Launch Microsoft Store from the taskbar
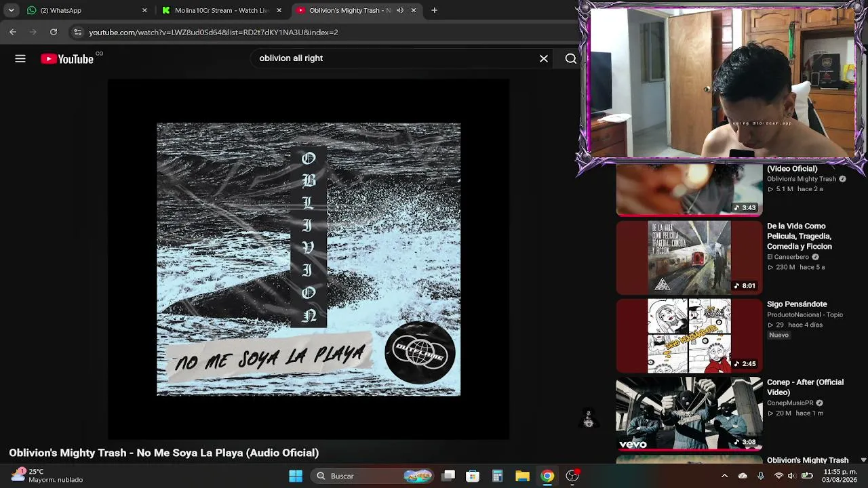 [473, 476]
